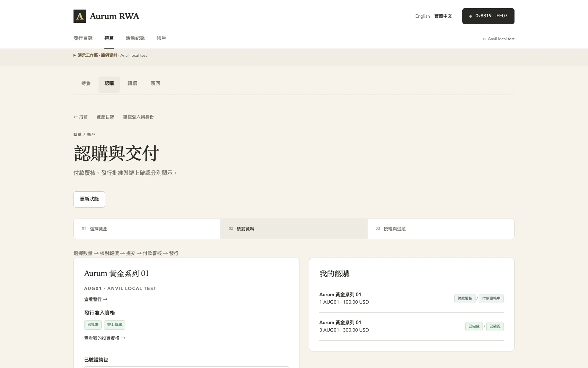Select step 01 選擇資產
Screen dimensions: 588x368
(147, 229)
